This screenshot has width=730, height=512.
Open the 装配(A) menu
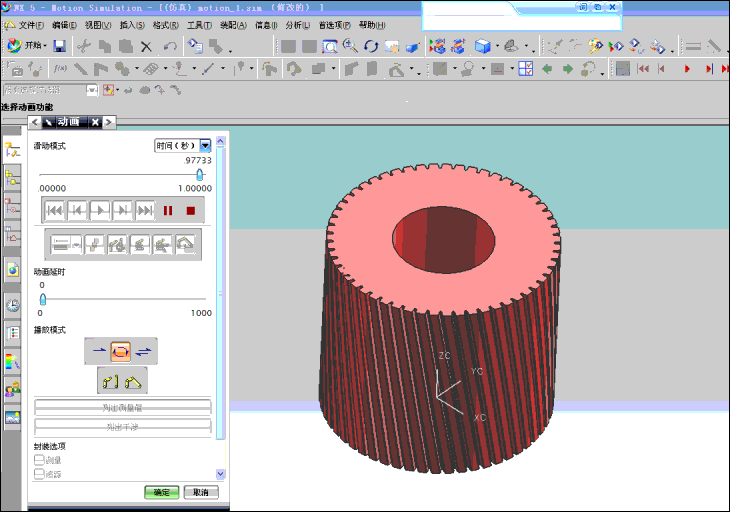pyautogui.click(x=233, y=25)
